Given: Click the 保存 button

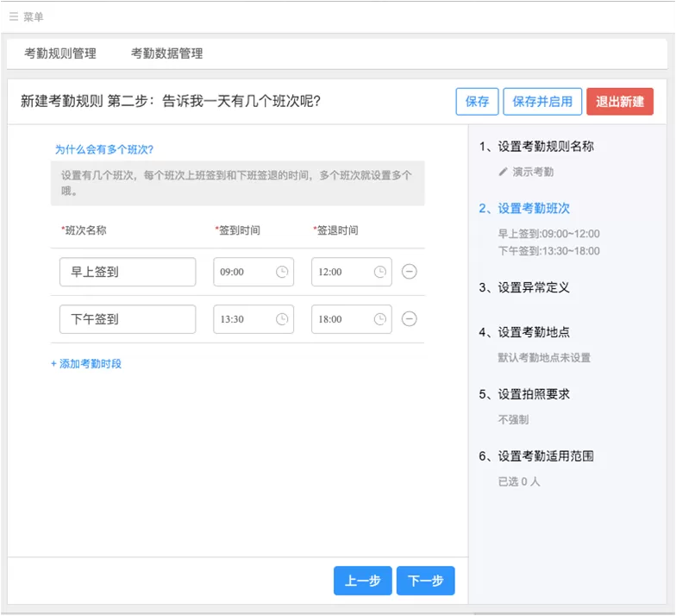Looking at the screenshot, I should pos(477,102).
